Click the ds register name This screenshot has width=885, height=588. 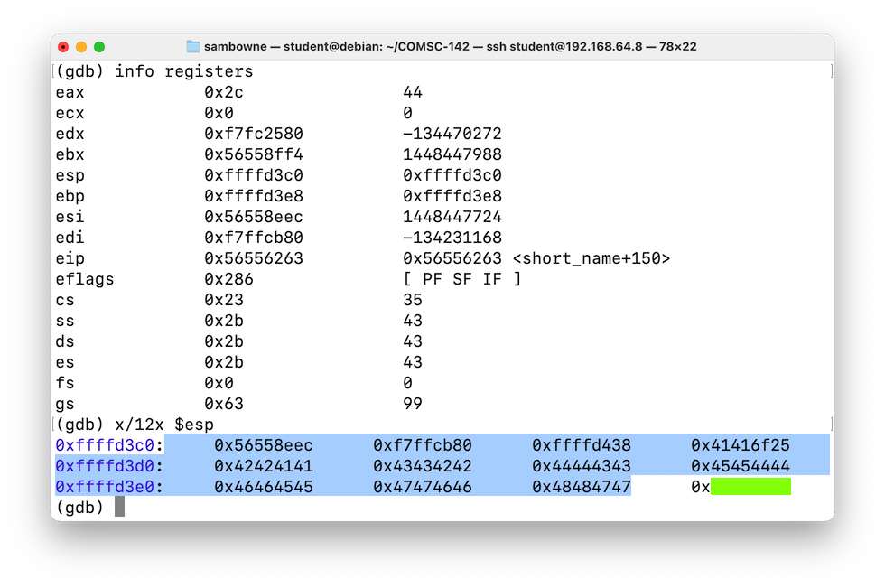pos(65,341)
